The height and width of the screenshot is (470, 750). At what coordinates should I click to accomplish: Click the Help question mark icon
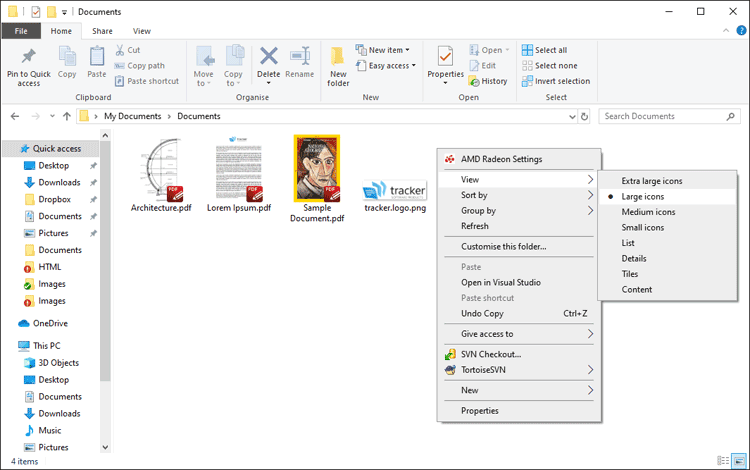point(741,31)
